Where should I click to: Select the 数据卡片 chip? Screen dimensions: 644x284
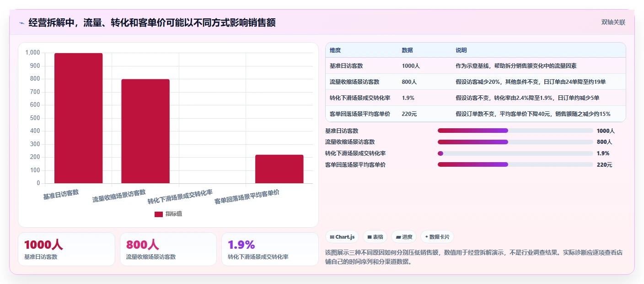click(x=437, y=237)
